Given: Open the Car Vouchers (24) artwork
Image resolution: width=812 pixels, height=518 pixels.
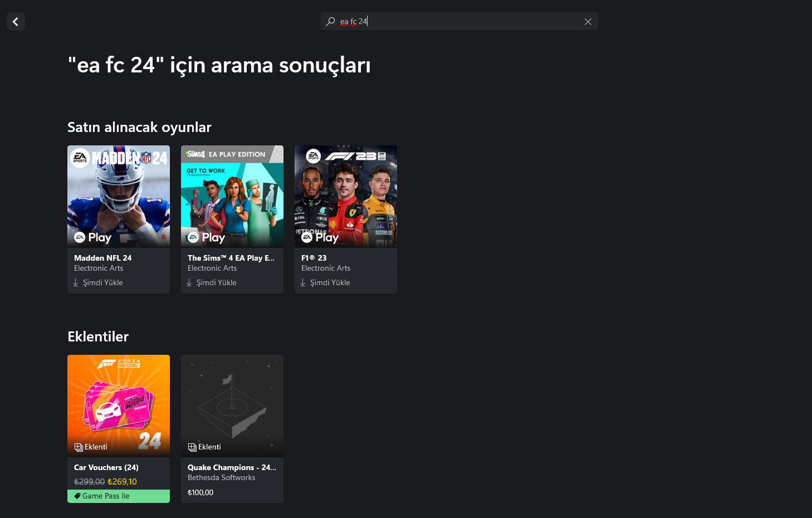Looking at the screenshot, I should (x=119, y=406).
